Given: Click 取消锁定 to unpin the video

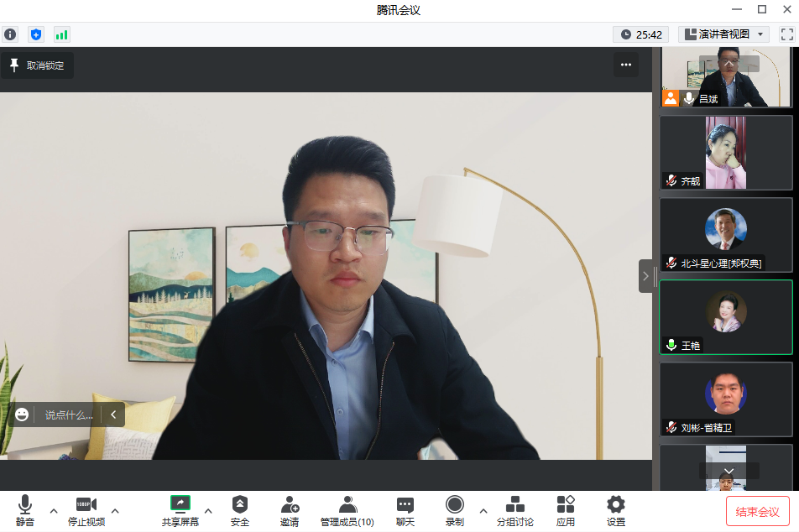Looking at the screenshot, I should tap(37, 65).
